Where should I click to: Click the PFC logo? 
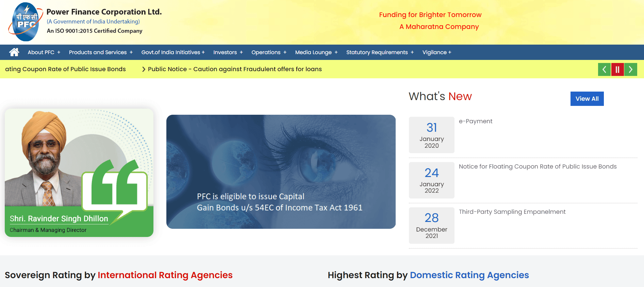[25, 22]
